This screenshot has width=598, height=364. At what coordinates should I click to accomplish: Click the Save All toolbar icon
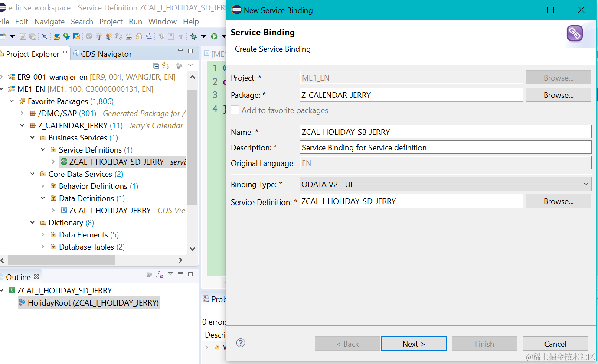[x=33, y=37]
